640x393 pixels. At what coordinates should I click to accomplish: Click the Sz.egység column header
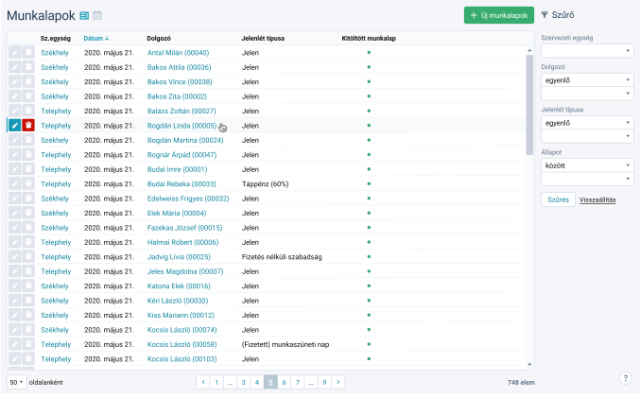coord(56,38)
